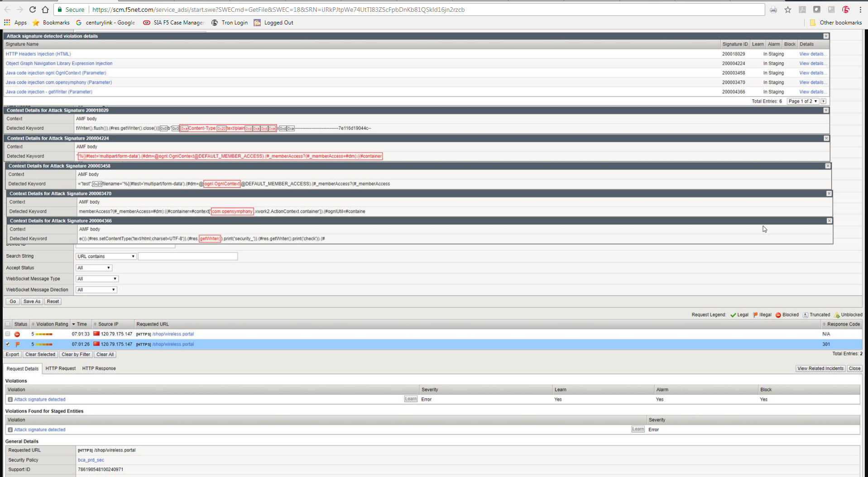Screen dimensions: 868x477
Task: Click the Go filter button
Action: point(13,302)
